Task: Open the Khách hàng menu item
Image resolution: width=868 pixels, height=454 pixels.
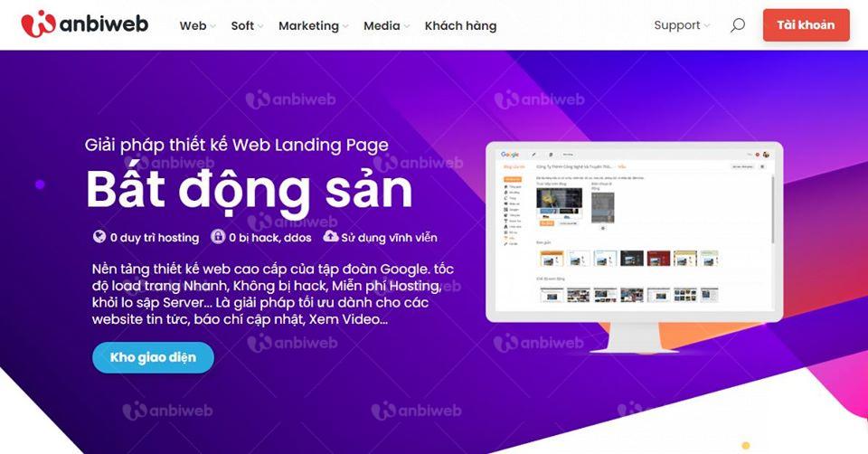Action: [x=460, y=25]
